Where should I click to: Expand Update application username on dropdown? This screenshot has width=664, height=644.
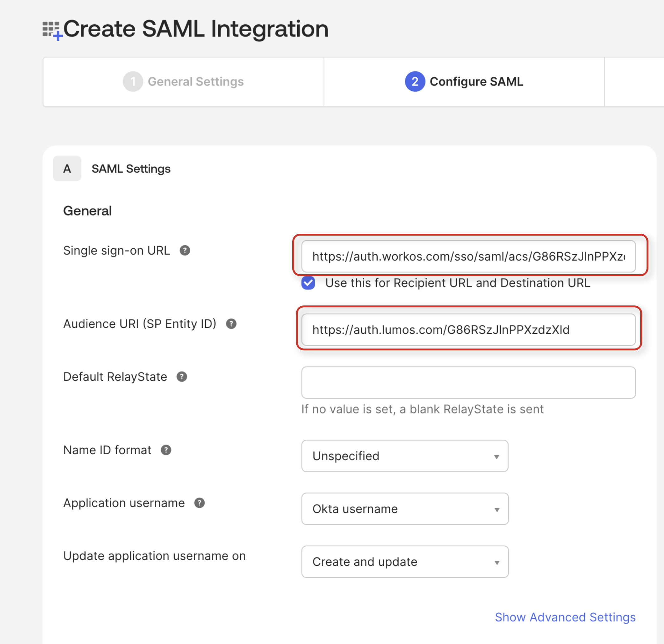point(405,562)
